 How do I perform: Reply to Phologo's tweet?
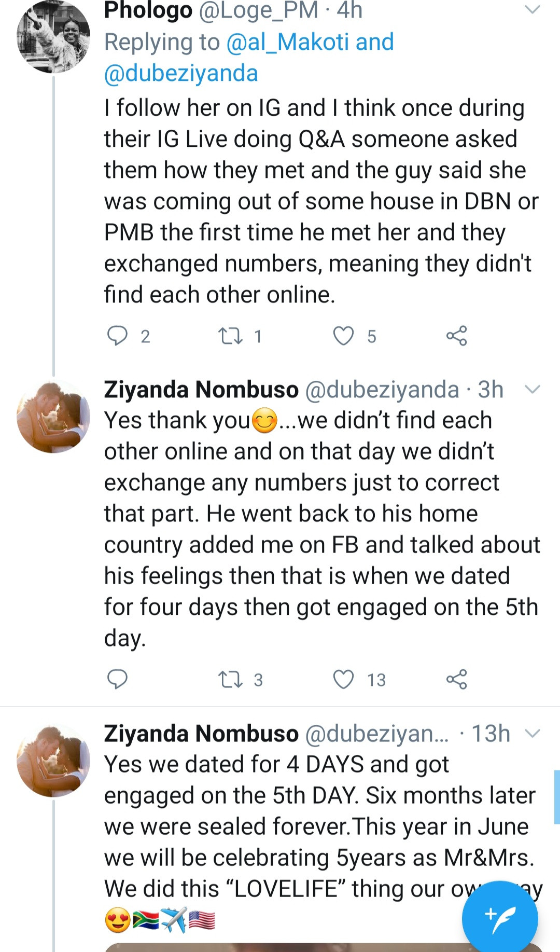[117, 336]
